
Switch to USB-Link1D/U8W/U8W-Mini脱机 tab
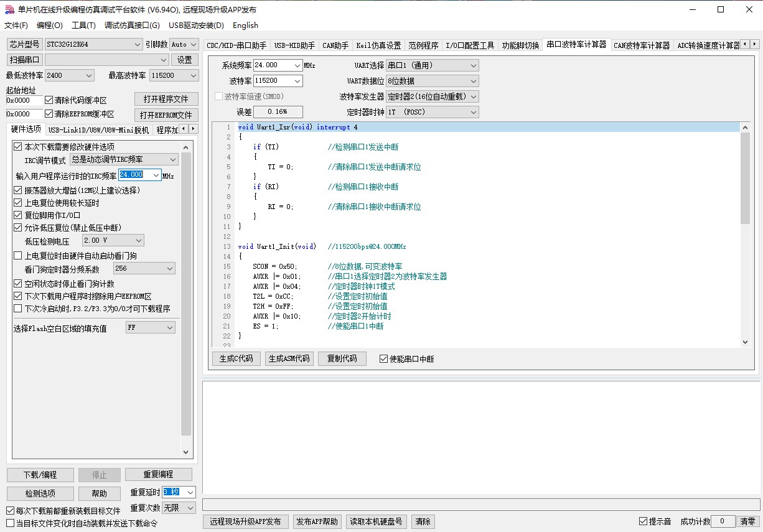[99, 130]
